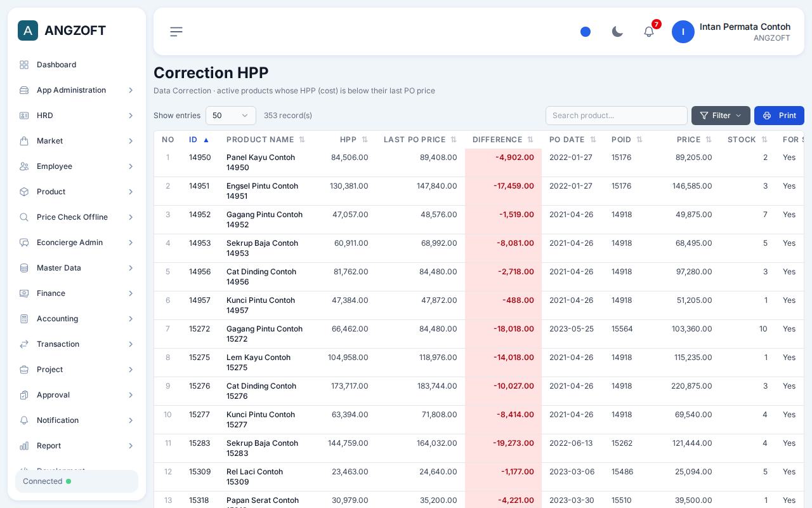Click user name Intan Permata Contoh
The width and height of the screenshot is (812, 508).
(745, 27)
